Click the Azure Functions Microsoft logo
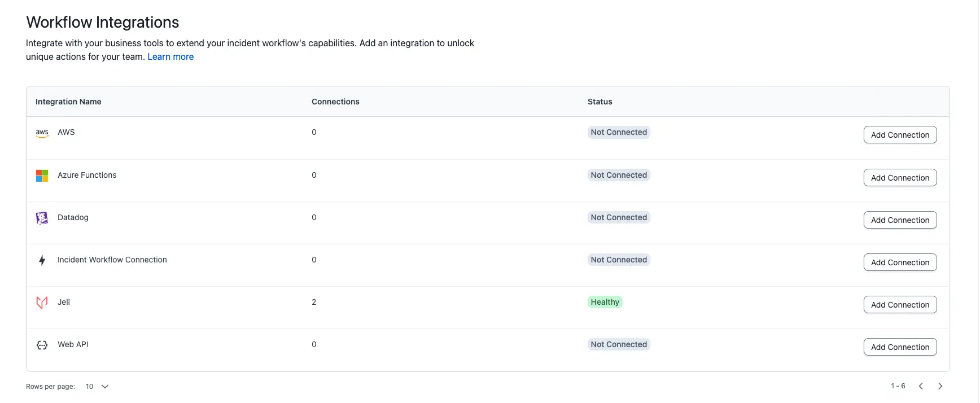This screenshot has height=403, width=980. point(42,176)
